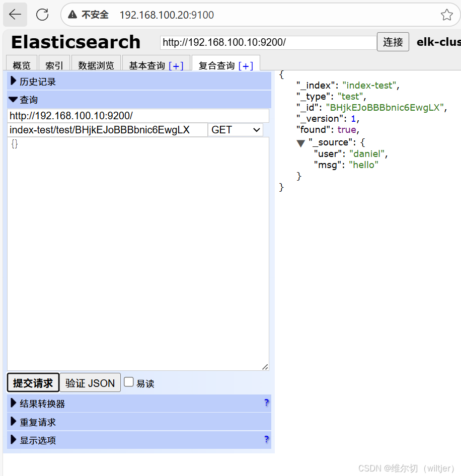Focus the JSON request body textarea
461x476 pixels.
coord(138,254)
